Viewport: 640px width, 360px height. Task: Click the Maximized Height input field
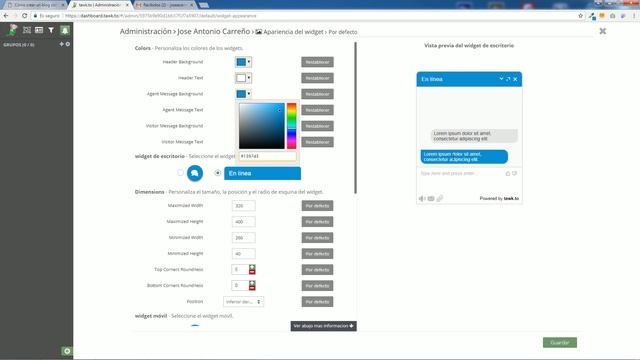244,222
